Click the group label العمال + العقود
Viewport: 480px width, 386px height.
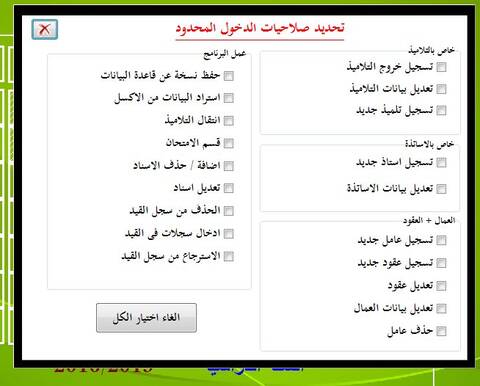click(429, 220)
